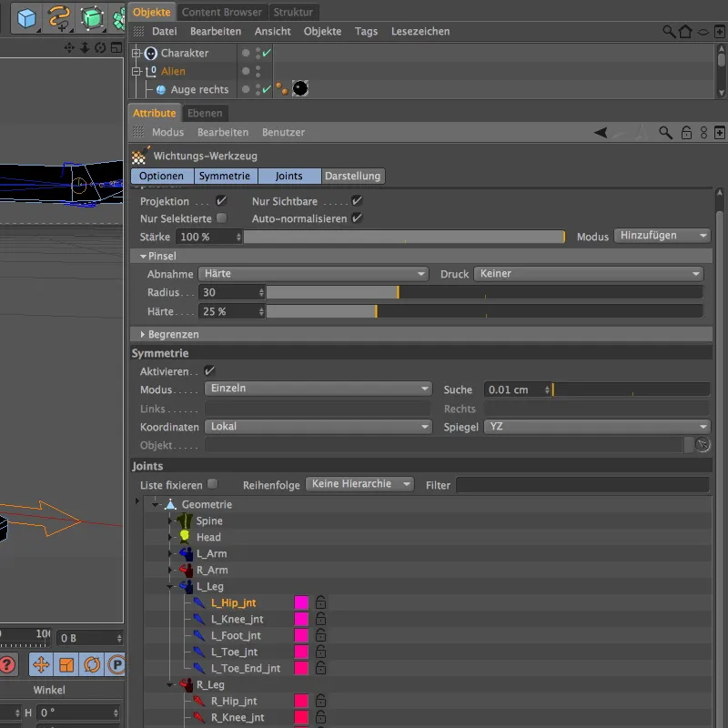Select the scale tool icon
The height and width of the screenshot is (728, 728).
(66, 665)
